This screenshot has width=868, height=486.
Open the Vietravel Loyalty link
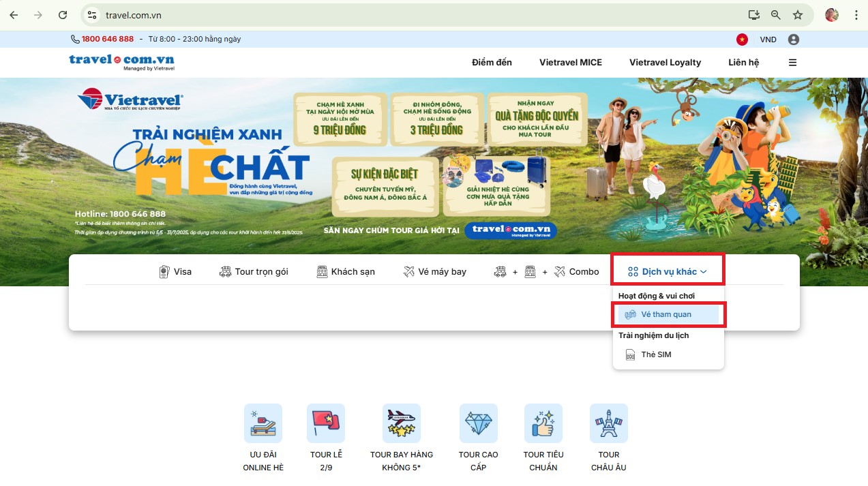pyautogui.click(x=665, y=62)
